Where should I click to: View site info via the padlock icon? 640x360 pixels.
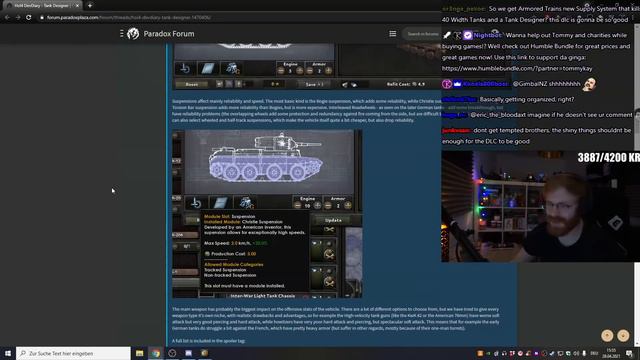42,18
